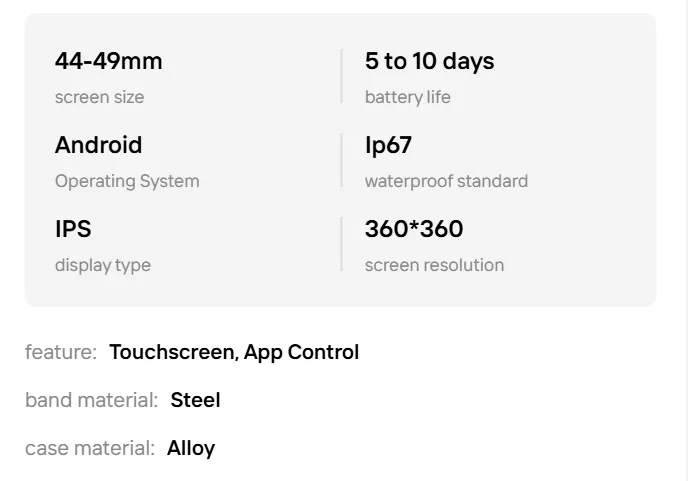Select the 'screen size' label

coord(99,97)
